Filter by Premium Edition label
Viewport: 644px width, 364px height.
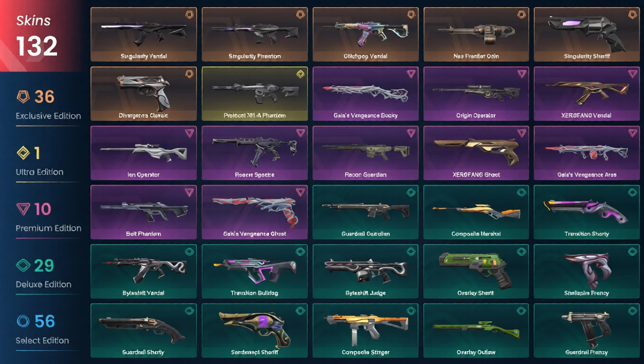click(x=48, y=228)
